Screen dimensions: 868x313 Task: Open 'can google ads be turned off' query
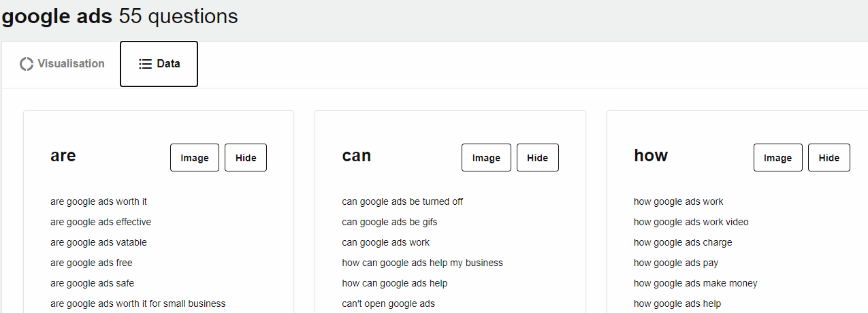click(x=402, y=201)
